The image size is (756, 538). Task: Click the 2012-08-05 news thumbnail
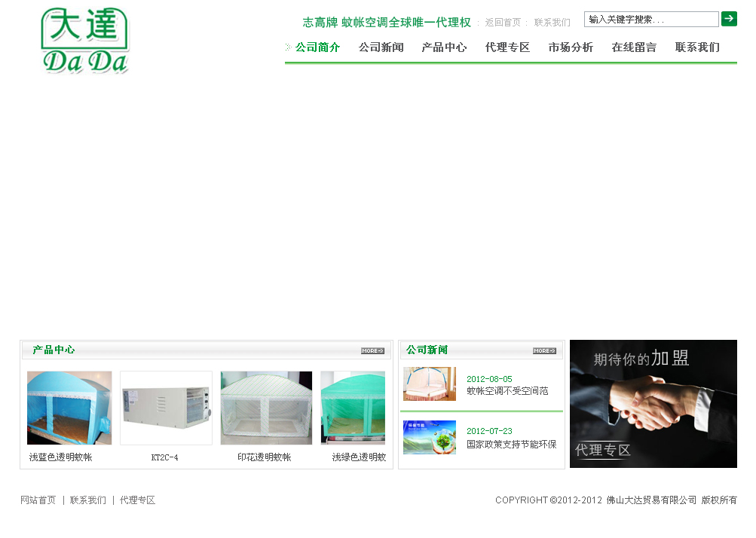[x=430, y=384]
